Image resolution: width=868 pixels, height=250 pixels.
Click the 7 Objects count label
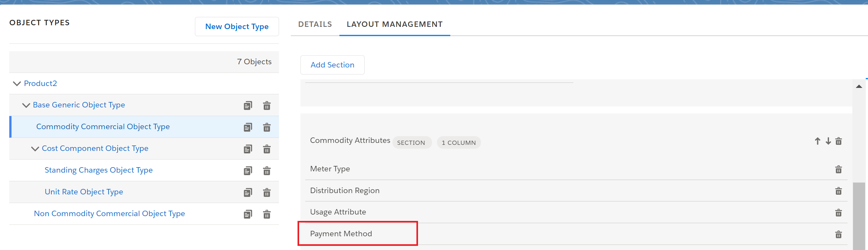(x=254, y=62)
